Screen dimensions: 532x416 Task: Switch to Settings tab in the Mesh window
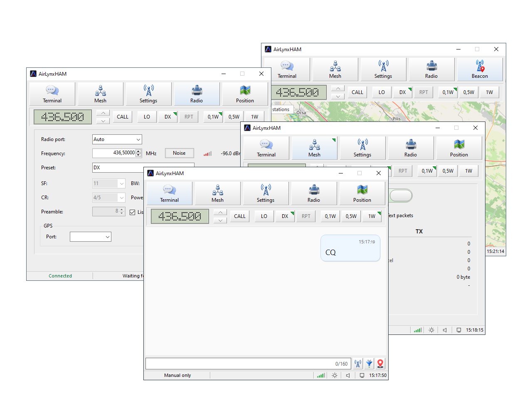(x=362, y=148)
